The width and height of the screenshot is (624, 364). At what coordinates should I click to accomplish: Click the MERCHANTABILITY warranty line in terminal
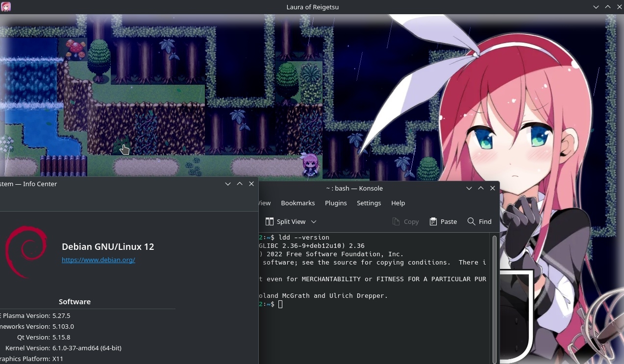pos(373,279)
